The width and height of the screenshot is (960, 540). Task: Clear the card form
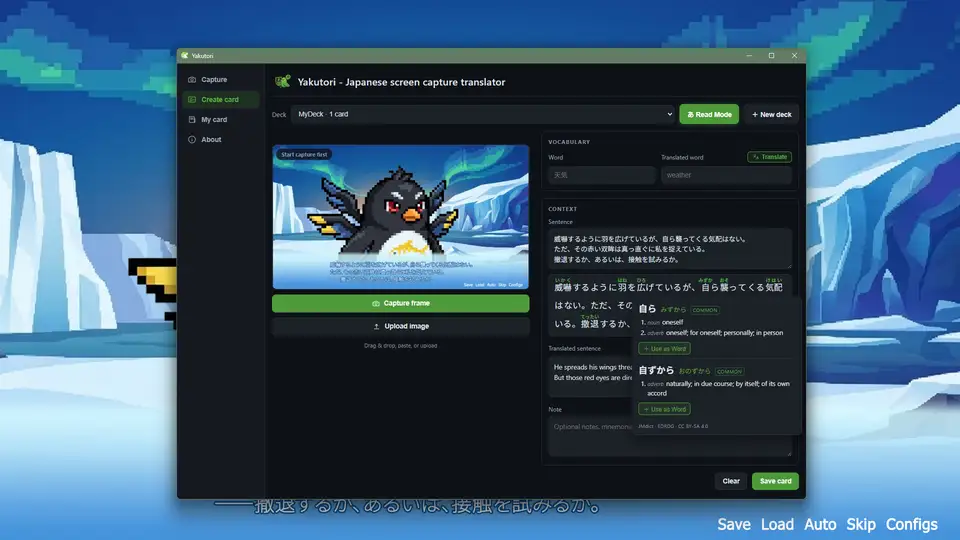[731, 481]
